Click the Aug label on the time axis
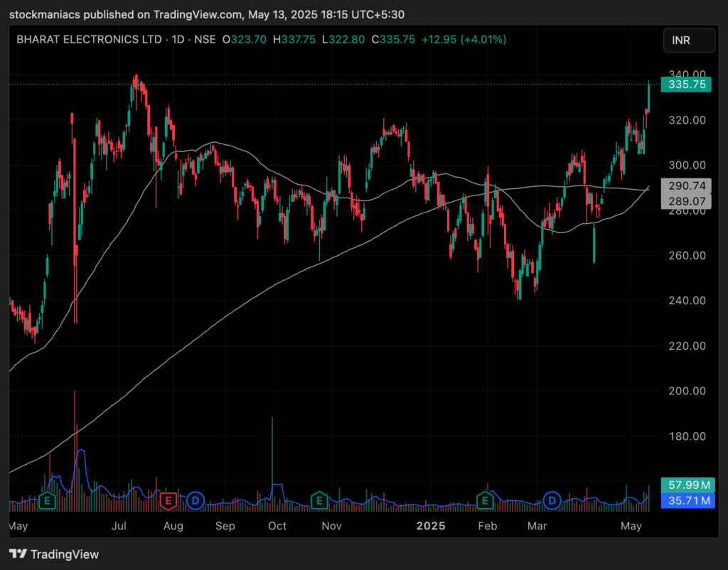Screen dimensions: 728x570 173,526
